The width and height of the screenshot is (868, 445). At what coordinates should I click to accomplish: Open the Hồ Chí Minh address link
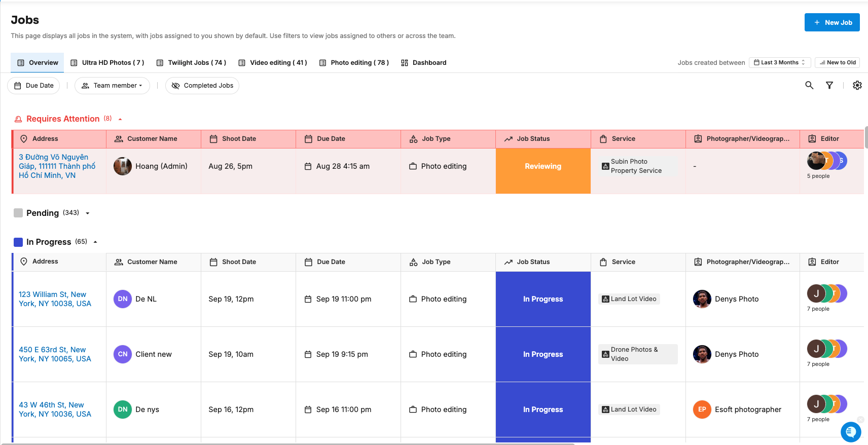[x=57, y=166]
